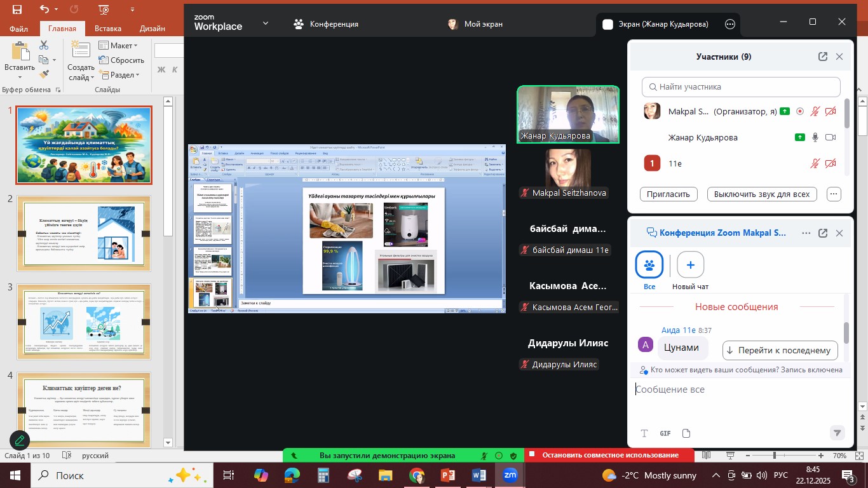Pop out the Участники panel
This screenshot has height=488, width=868.
pos(823,57)
